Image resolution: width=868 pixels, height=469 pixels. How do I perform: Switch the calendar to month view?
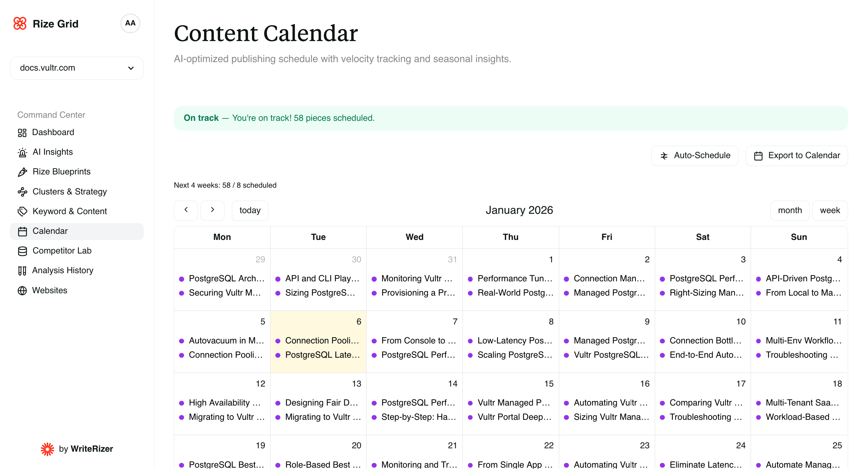coord(790,210)
